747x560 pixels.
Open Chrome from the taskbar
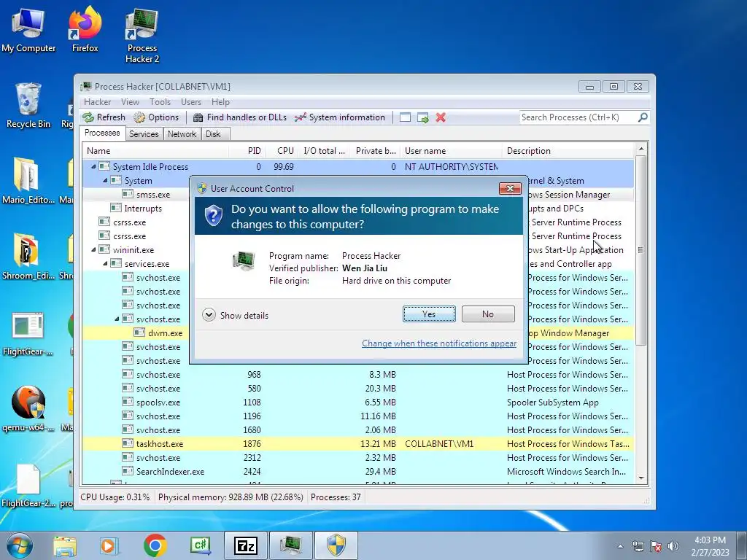[x=155, y=545]
